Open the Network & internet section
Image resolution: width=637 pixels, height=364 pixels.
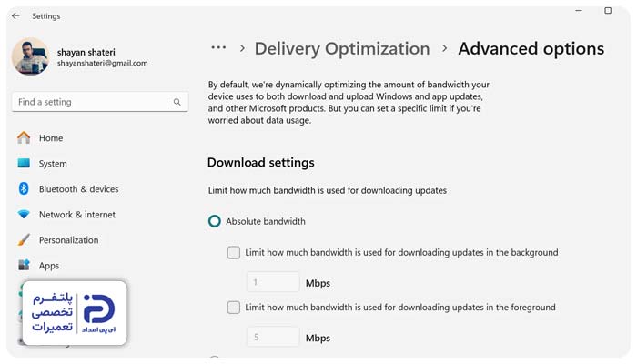click(77, 215)
